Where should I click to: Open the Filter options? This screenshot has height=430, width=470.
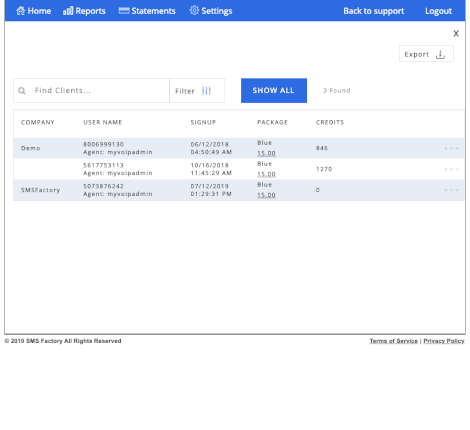pos(197,91)
